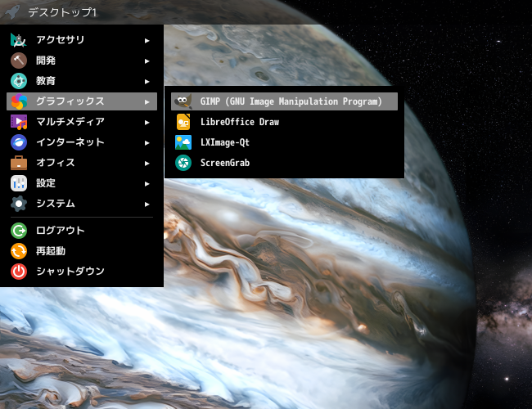Expand the オフィス submenu arrow

point(147,163)
